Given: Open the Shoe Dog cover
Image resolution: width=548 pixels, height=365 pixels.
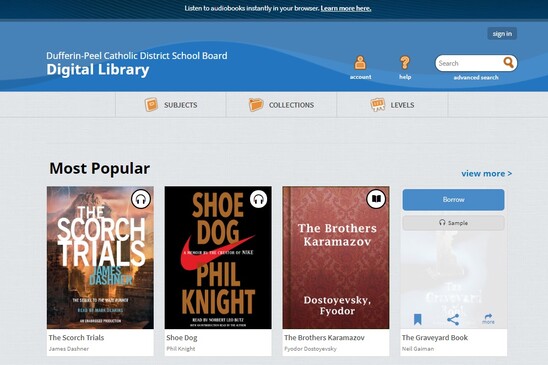Looking at the screenshot, I should pyautogui.click(x=218, y=257).
